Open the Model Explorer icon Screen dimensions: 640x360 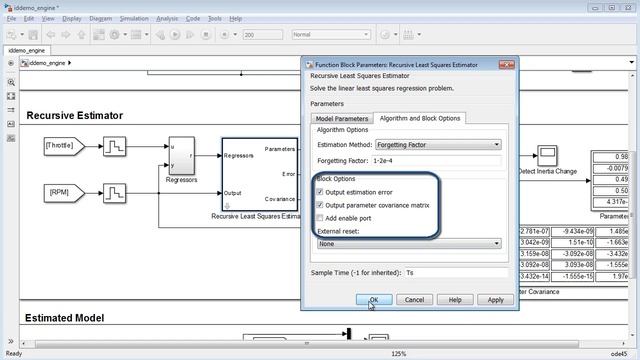point(136,35)
